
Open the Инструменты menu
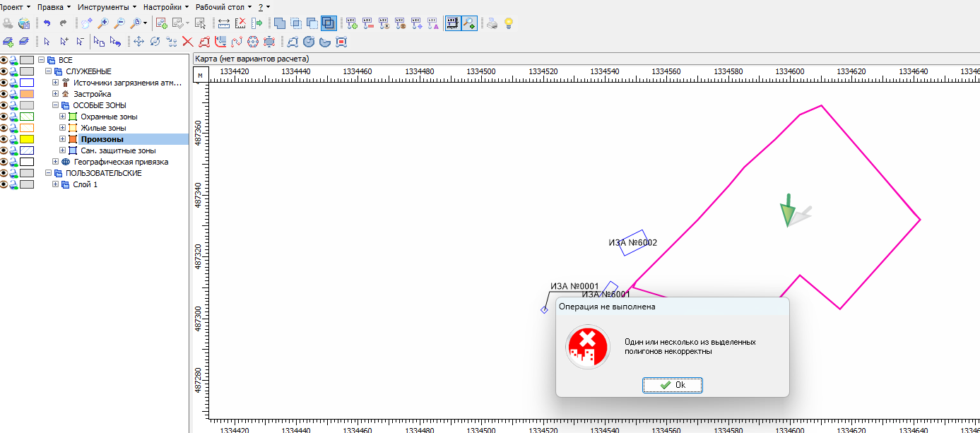[106, 6]
